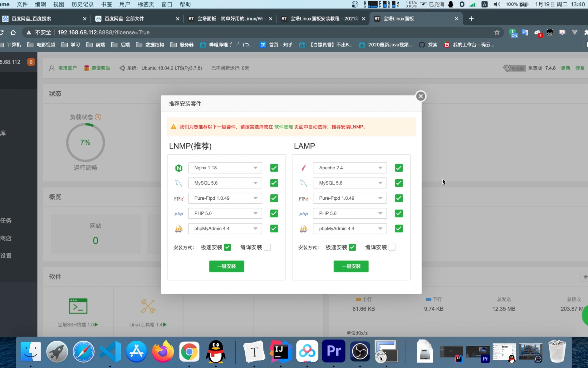The image size is (588, 368).
Task: Click the not-secure warning icon
Action: 29,32
